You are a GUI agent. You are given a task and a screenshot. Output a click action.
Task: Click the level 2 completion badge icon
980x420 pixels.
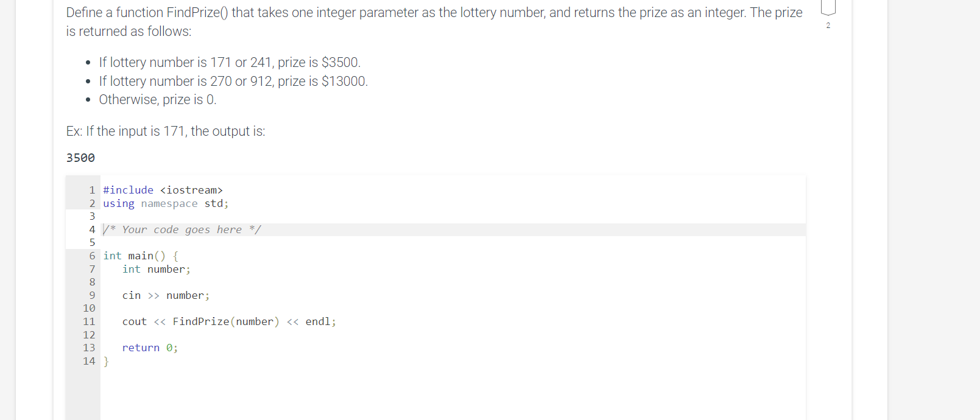(828, 7)
